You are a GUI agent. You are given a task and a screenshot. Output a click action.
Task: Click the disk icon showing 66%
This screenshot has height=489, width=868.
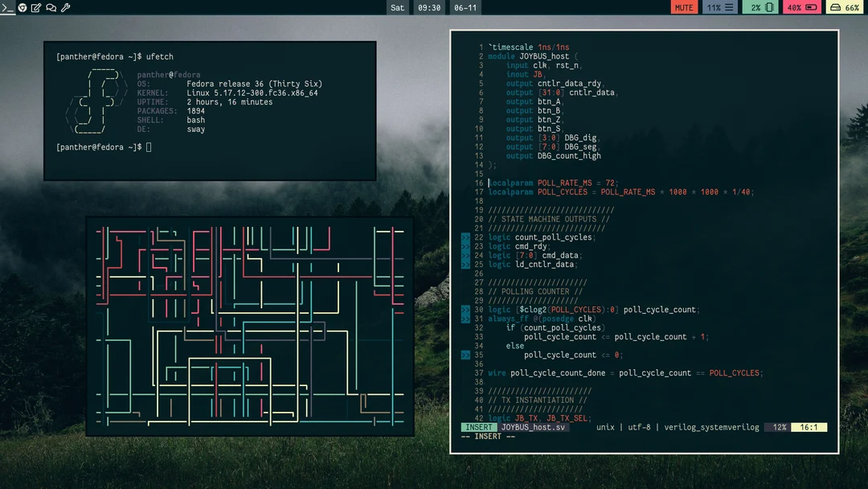[845, 7]
